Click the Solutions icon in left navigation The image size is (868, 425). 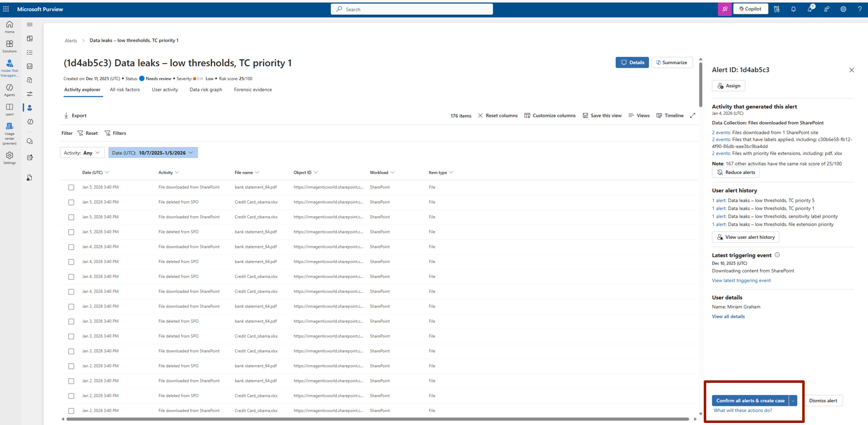pos(10,46)
